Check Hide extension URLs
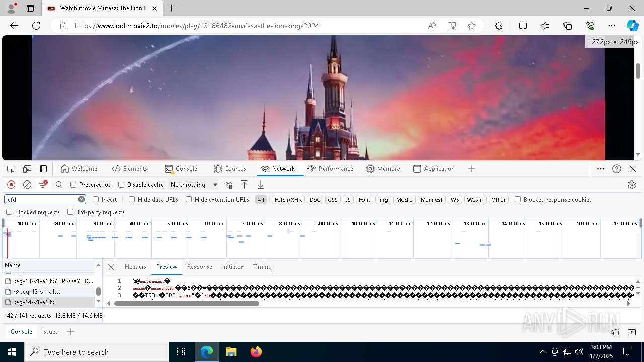 click(189, 200)
